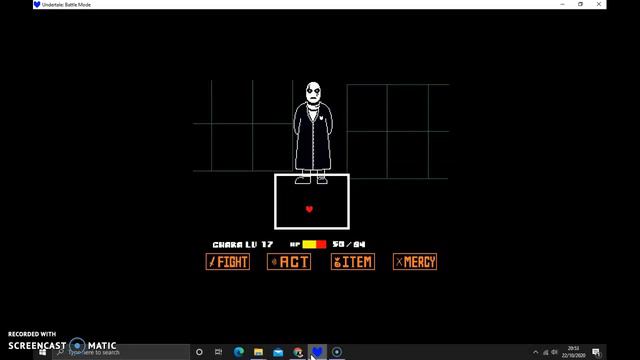Open the Screencast-O-Matic recorder taskbar icon
The width and height of the screenshot is (640, 360).
click(337, 352)
